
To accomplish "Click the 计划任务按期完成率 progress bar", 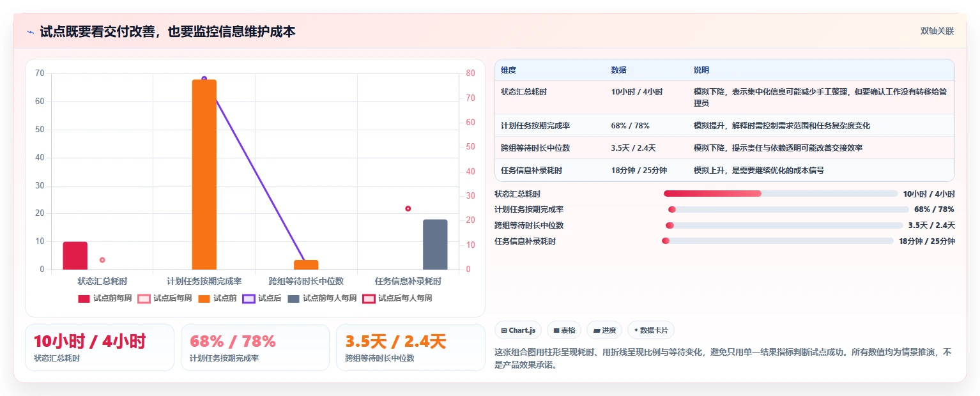I will point(788,209).
